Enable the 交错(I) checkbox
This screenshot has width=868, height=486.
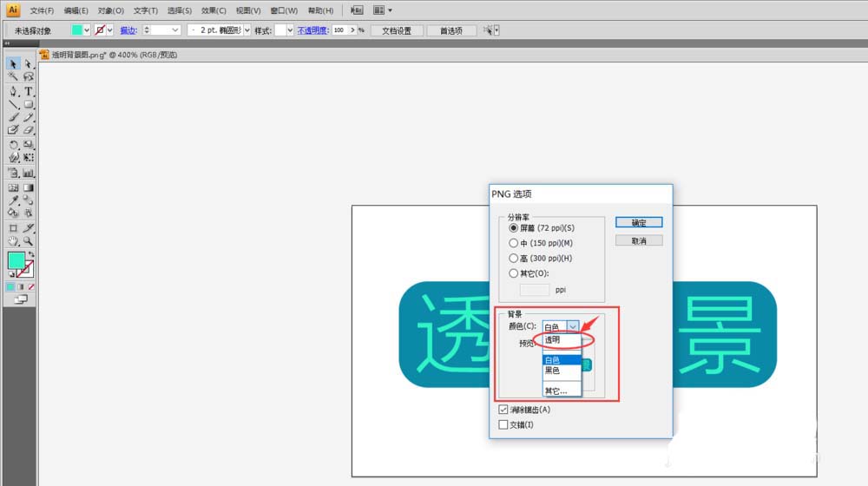[x=503, y=424]
